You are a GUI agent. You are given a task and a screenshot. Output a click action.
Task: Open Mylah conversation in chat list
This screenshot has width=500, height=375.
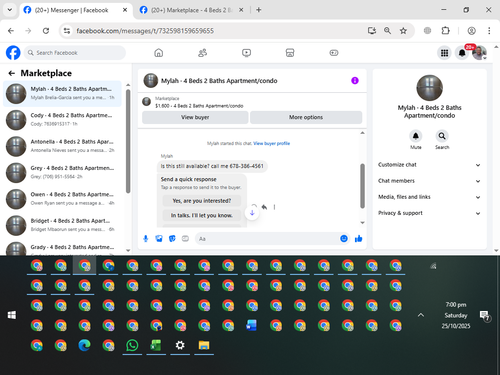click(62, 93)
